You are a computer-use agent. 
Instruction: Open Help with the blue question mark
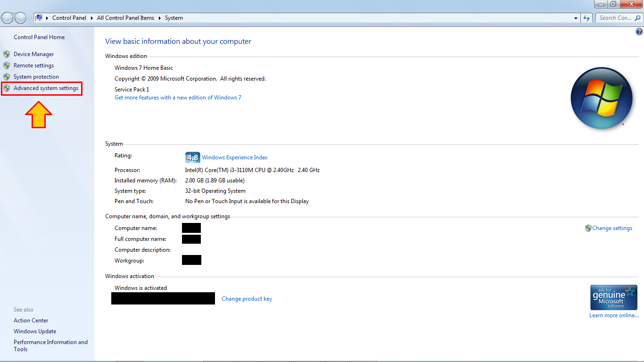pos(639,32)
